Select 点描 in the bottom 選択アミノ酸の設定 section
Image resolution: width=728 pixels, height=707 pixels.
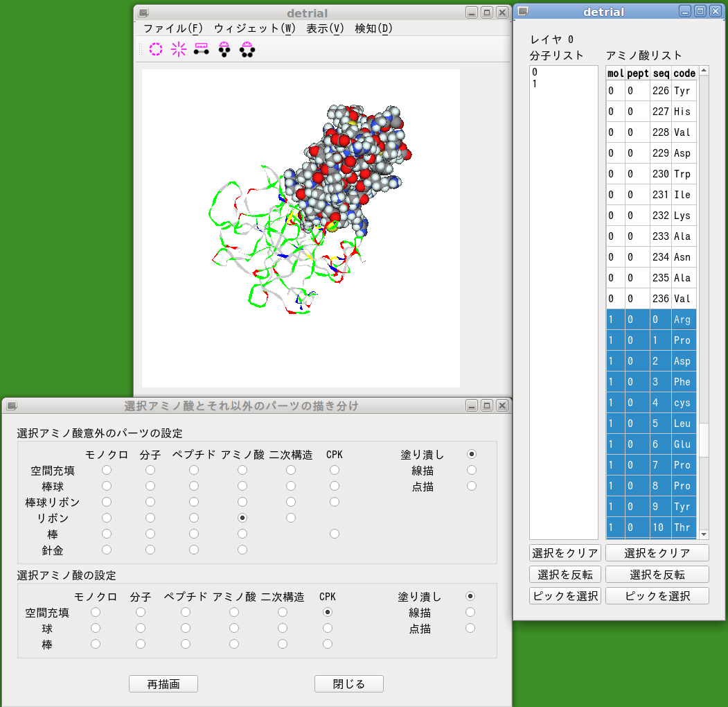click(470, 629)
